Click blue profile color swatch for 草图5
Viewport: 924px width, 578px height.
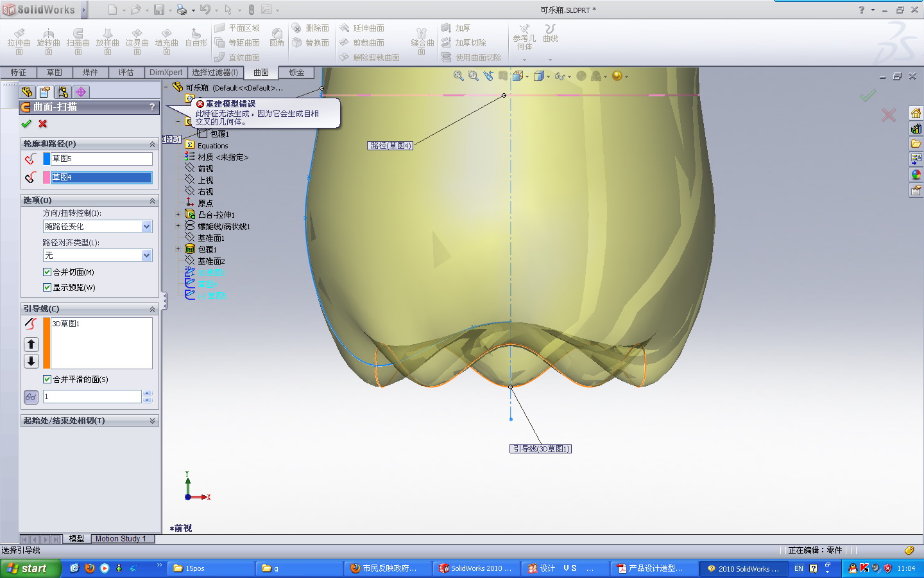(46, 159)
